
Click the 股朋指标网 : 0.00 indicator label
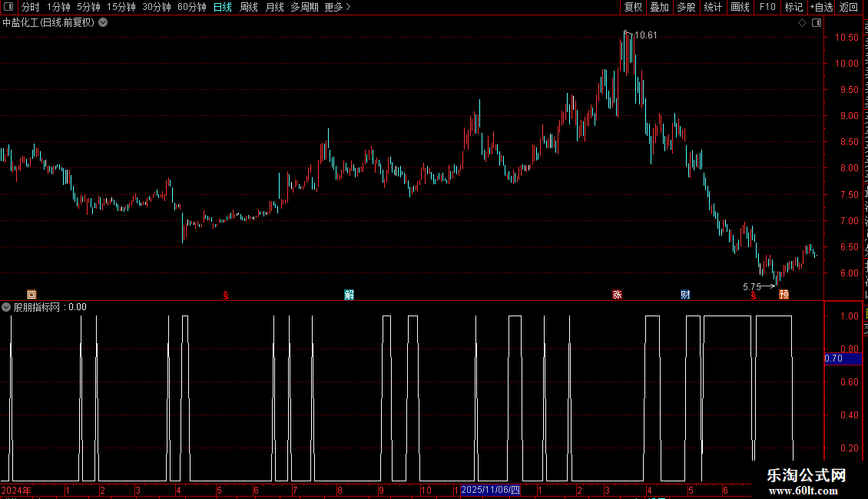[x=50, y=307]
